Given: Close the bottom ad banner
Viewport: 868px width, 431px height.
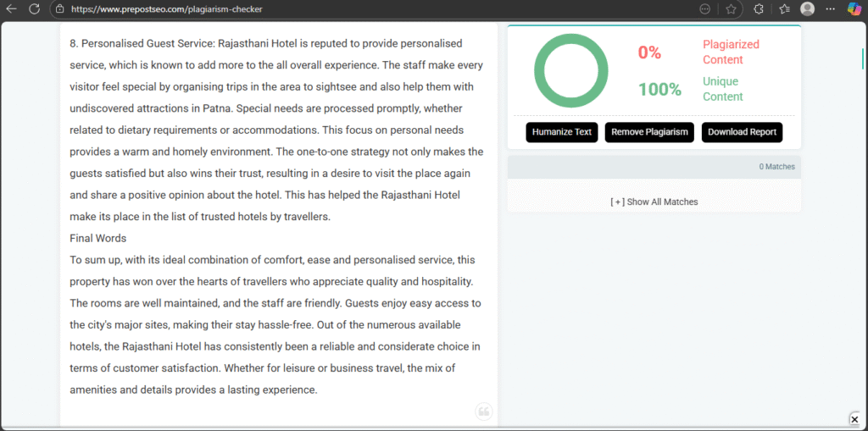Looking at the screenshot, I should [x=854, y=419].
